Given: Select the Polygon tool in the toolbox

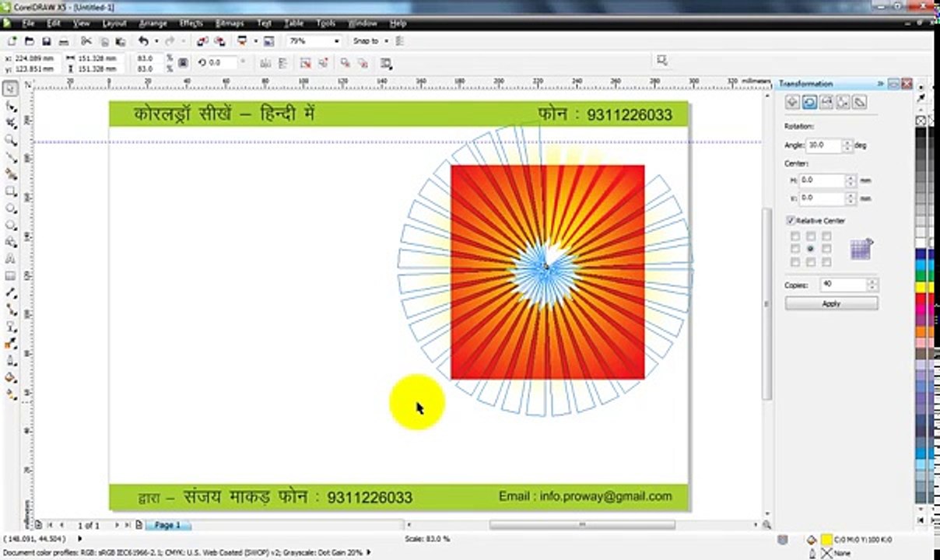Looking at the screenshot, I should pyautogui.click(x=11, y=226).
